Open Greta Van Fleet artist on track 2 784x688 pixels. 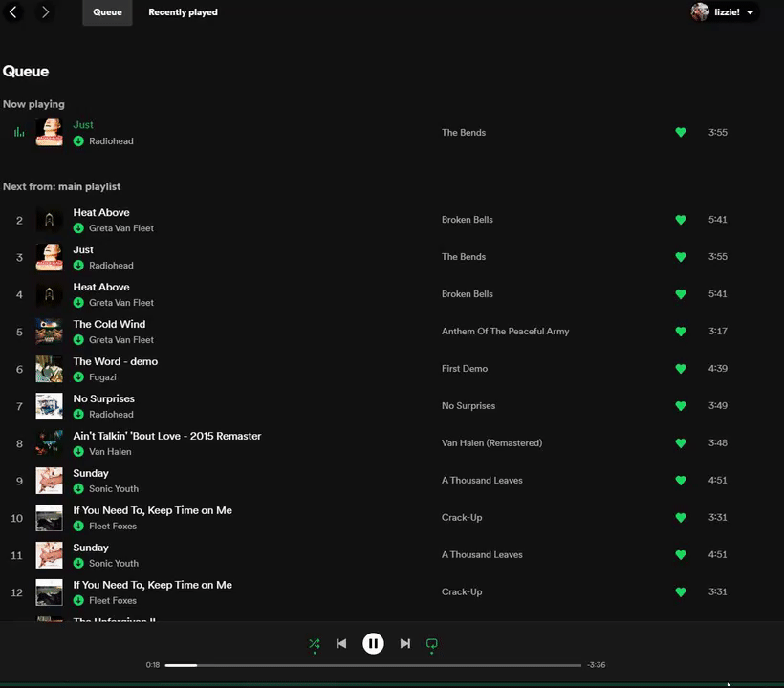tap(121, 228)
